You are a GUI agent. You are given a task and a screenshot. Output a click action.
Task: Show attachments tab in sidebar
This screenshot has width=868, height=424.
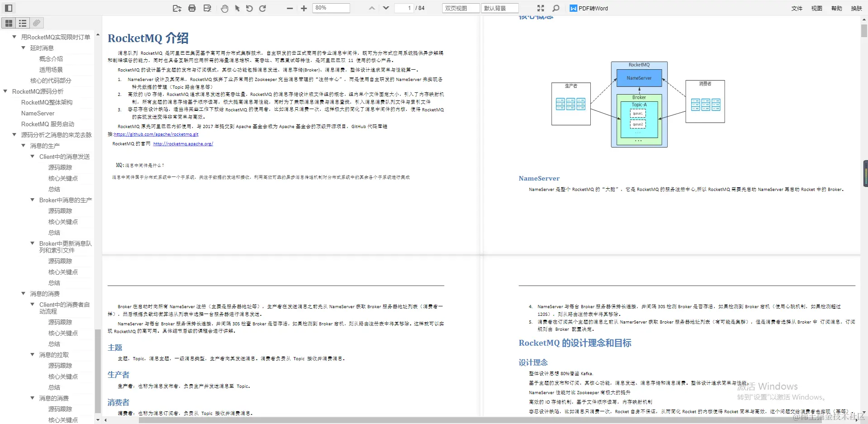click(37, 23)
